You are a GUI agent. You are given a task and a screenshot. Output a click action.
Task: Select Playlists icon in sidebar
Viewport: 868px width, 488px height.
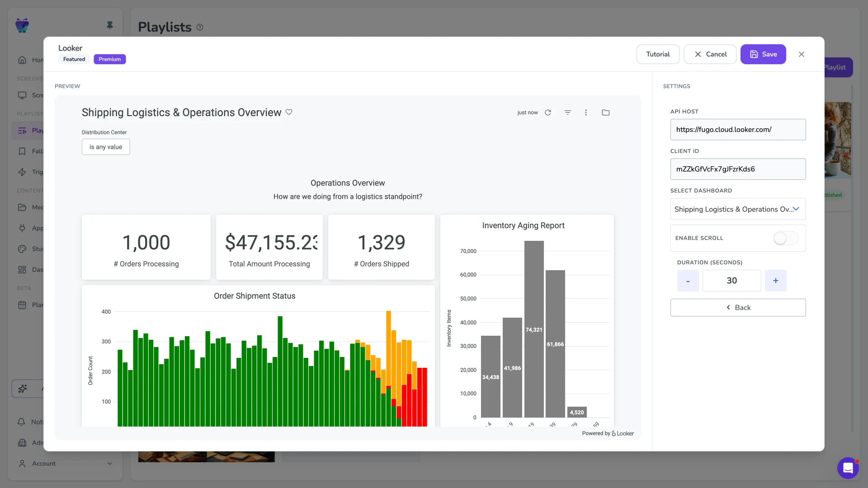(x=22, y=131)
